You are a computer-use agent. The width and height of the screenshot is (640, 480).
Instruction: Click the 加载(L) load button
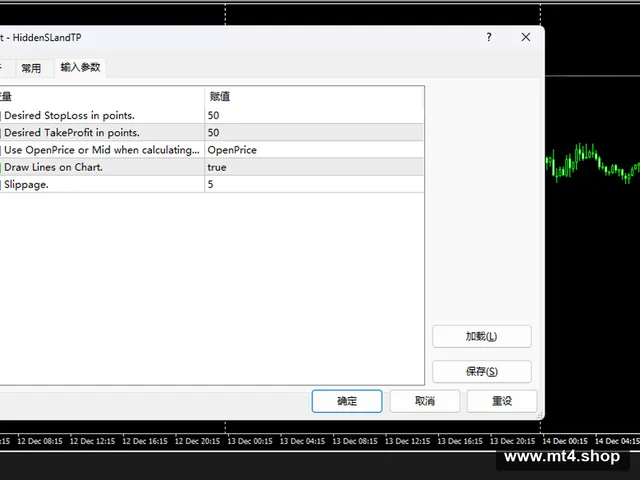[x=482, y=336]
